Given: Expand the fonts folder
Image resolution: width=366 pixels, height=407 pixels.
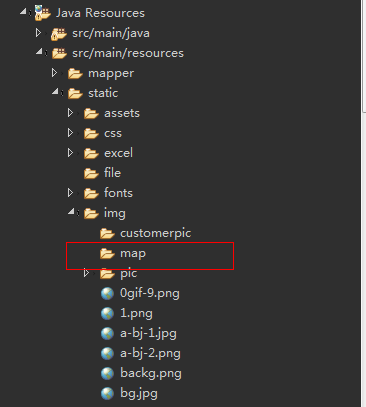Looking at the screenshot, I should [70, 193].
